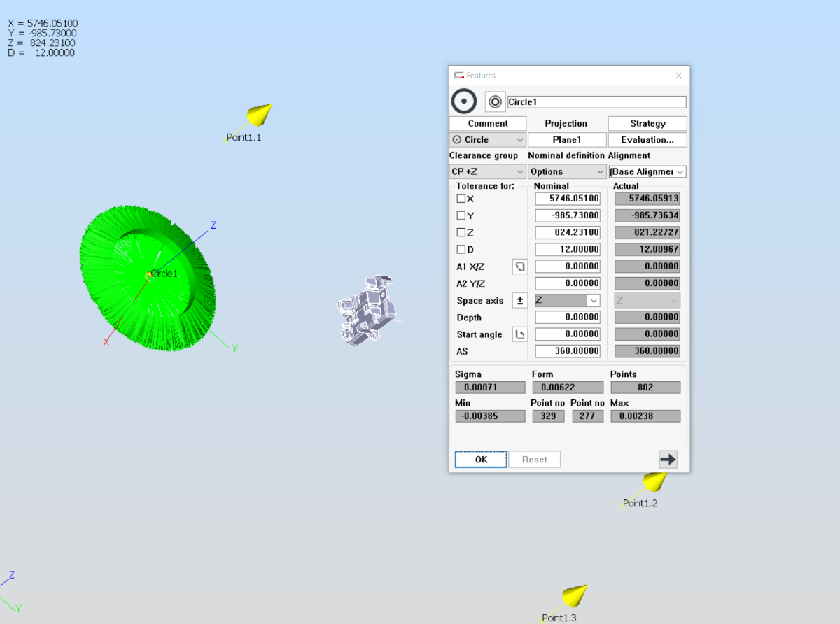
Task: Open the nominal Space axis Z dropdown
Action: click(567, 300)
